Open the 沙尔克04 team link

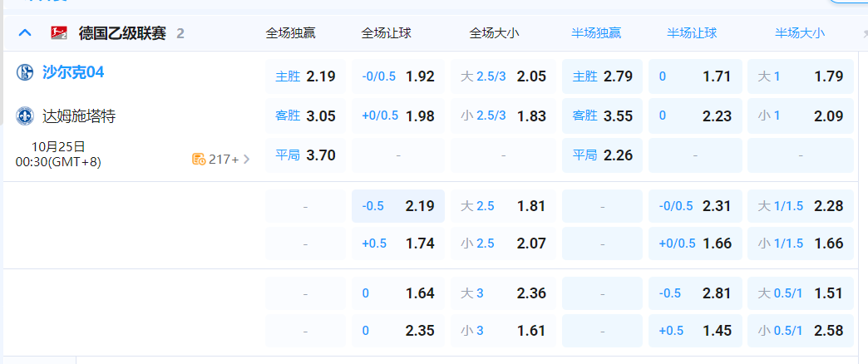(73, 72)
